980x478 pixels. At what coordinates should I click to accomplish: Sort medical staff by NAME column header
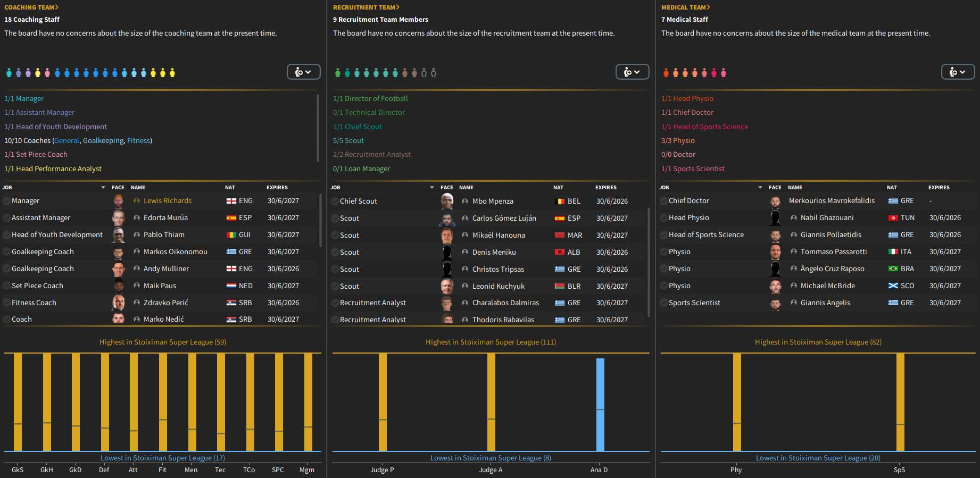795,188
